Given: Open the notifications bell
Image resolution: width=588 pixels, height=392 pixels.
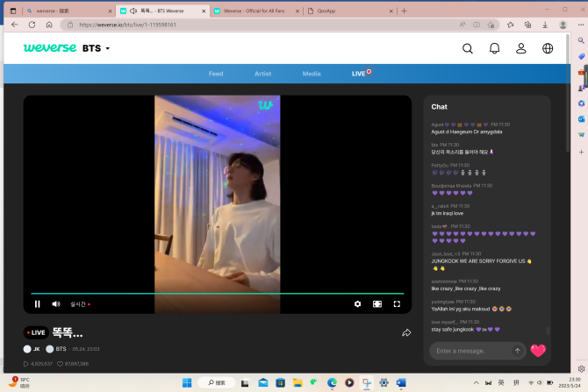Looking at the screenshot, I should tap(494, 49).
